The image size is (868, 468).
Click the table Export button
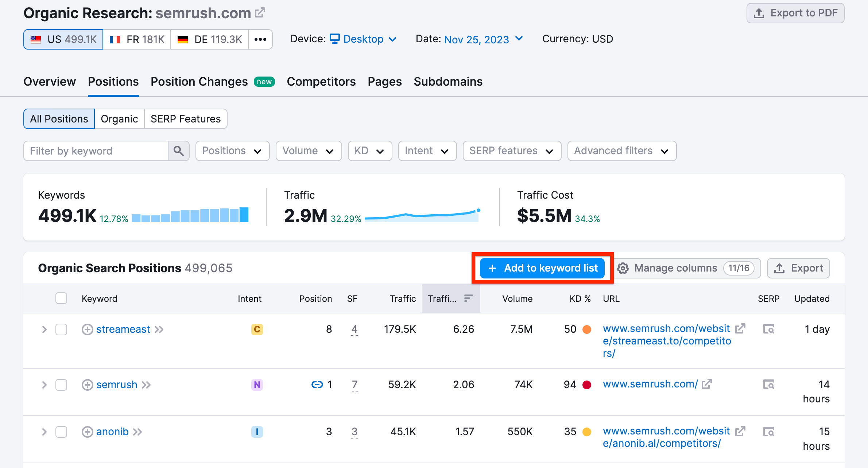798,268
